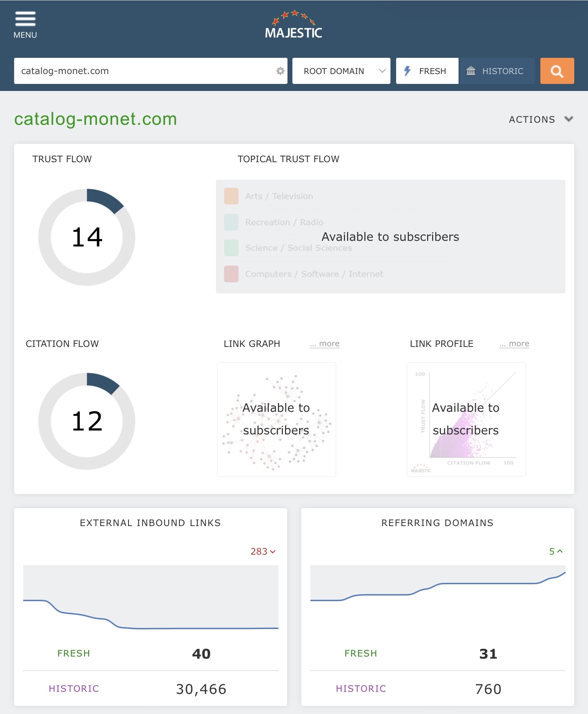Click the orange search magnifier button
Image resolution: width=588 pixels, height=714 pixels.
point(557,71)
